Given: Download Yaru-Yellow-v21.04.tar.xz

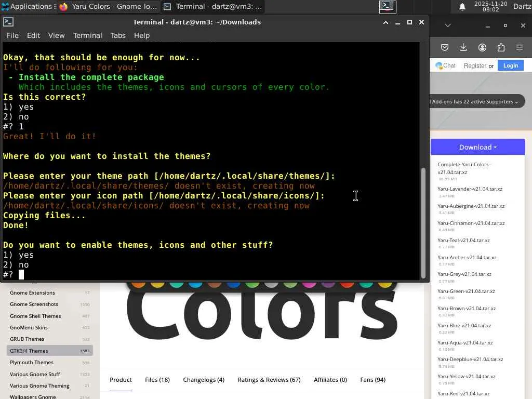Looking at the screenshot, I should point(466,377).
